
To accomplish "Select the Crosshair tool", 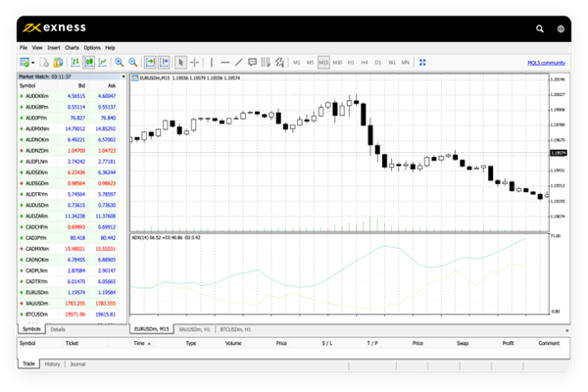I will 195,63.
